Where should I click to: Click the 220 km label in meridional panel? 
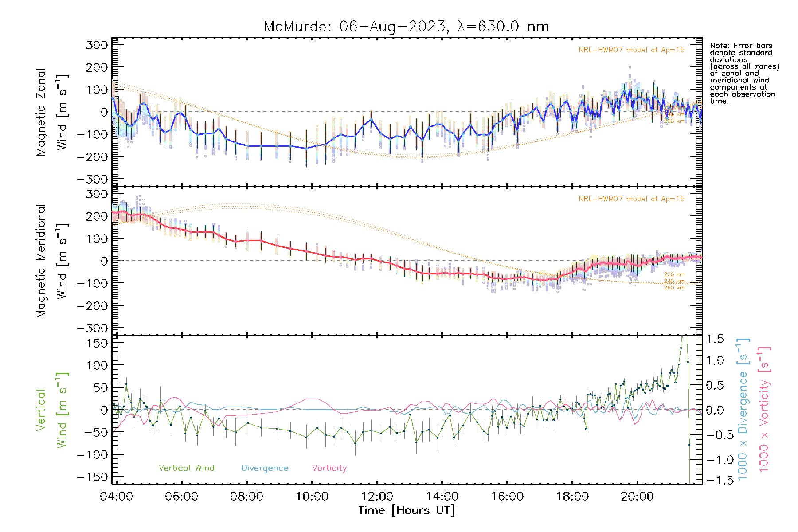674,274
